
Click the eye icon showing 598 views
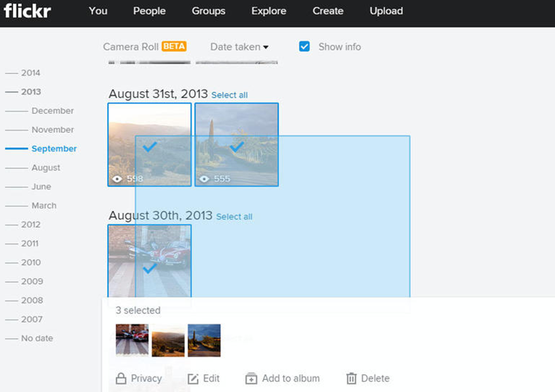point(117,179)
